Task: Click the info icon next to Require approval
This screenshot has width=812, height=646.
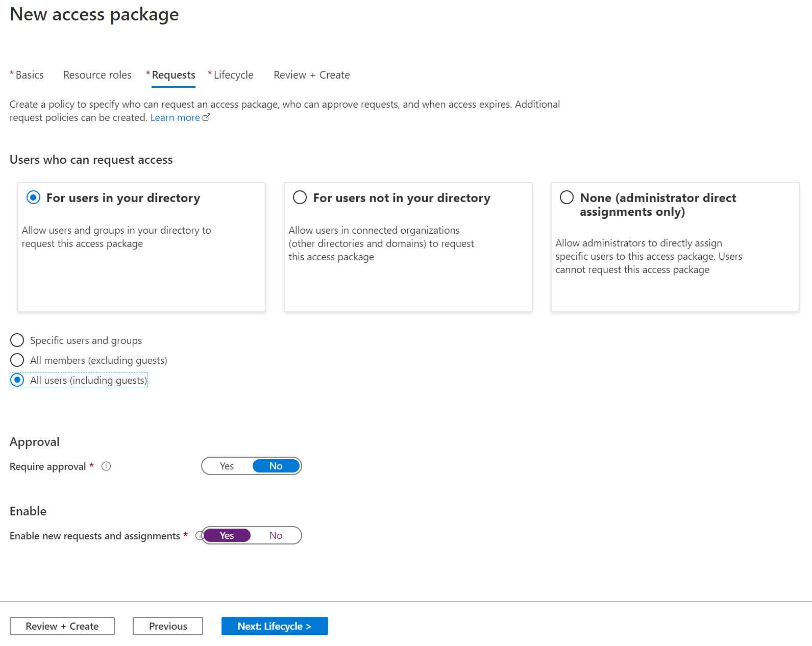Action: point(106,466)
